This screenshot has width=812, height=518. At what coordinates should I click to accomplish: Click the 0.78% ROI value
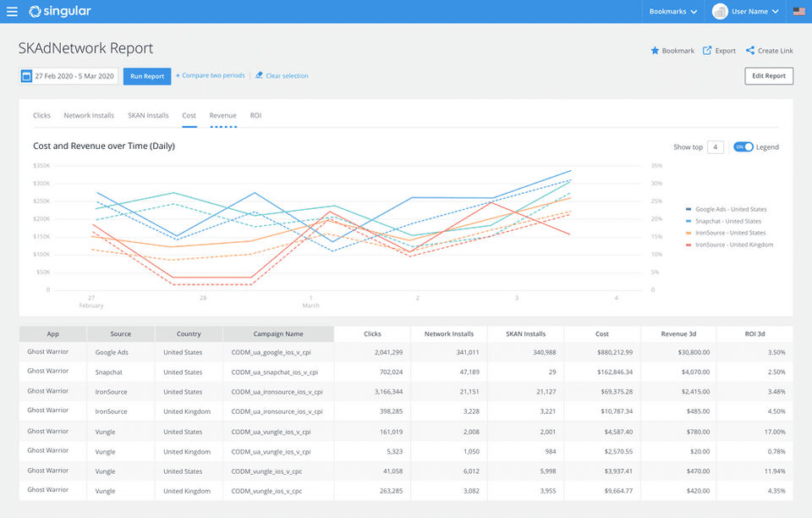[776, 451]
